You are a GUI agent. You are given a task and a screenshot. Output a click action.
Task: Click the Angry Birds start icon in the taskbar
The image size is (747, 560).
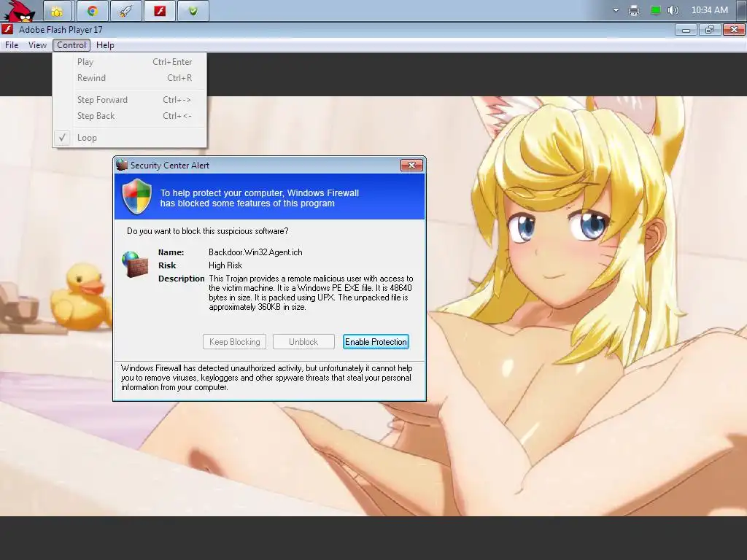tap(19, 10)
